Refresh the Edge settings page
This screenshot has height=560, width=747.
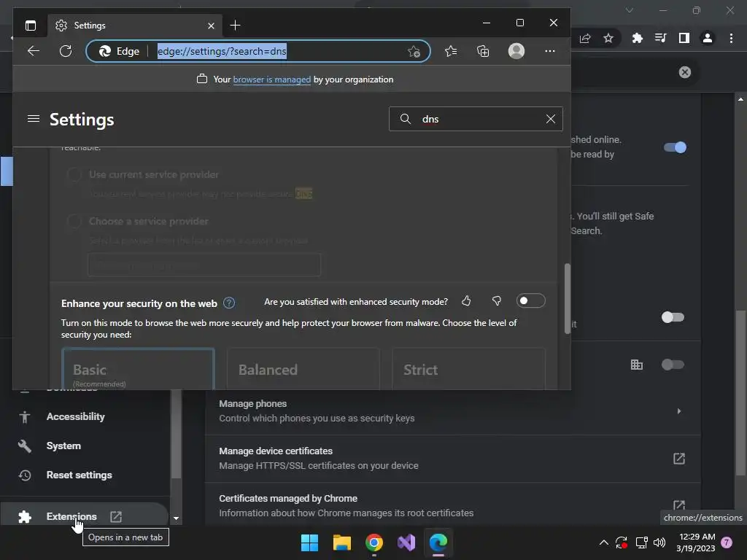[x=66, y=51]
